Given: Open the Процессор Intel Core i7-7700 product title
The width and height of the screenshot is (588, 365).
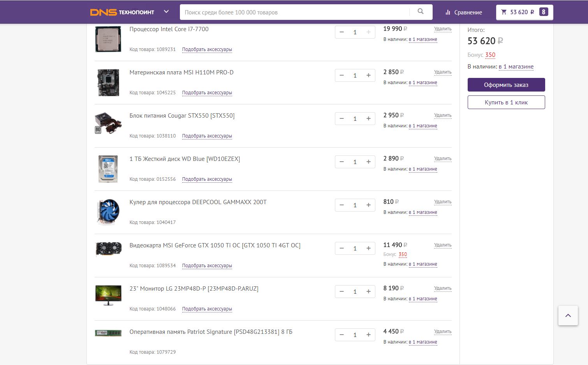Looking at the screenshot, I should tap(169, 29).
